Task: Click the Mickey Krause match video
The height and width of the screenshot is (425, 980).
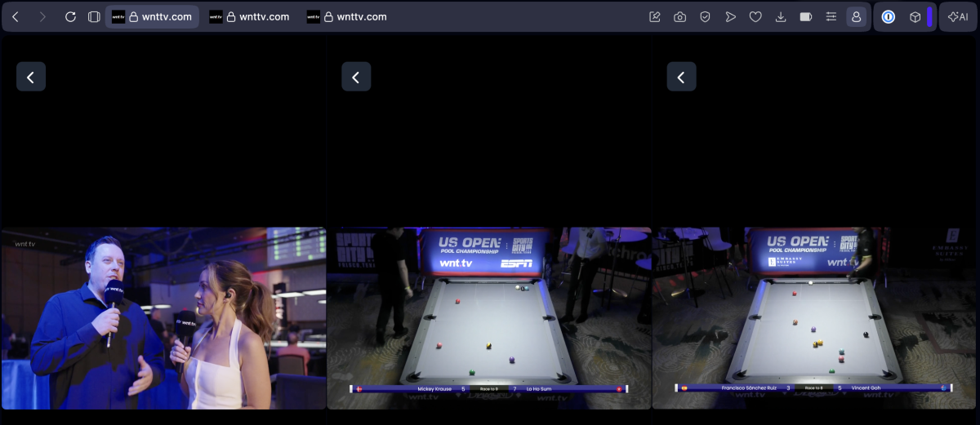Action: pyautogui.click(x=489, y=318)
